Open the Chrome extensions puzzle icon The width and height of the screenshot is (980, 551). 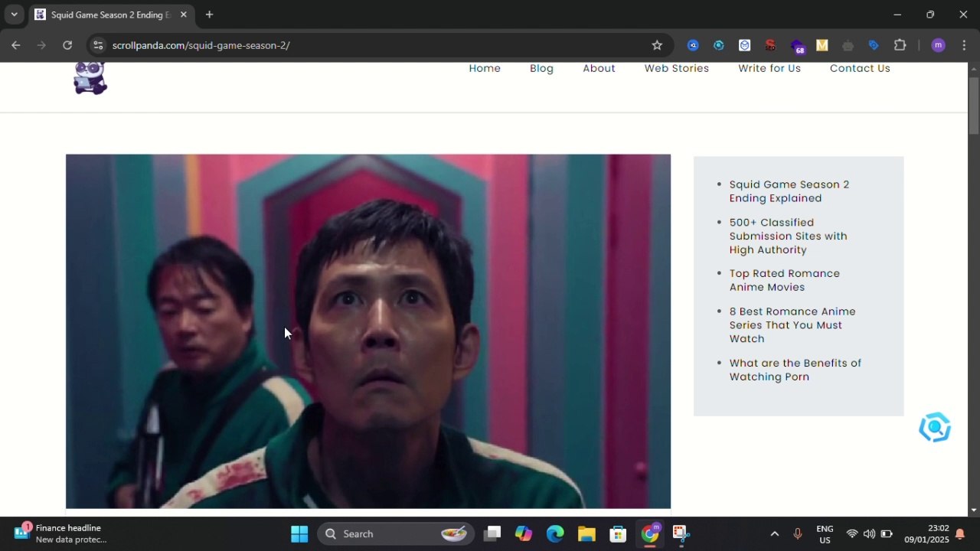coord(900,45)
